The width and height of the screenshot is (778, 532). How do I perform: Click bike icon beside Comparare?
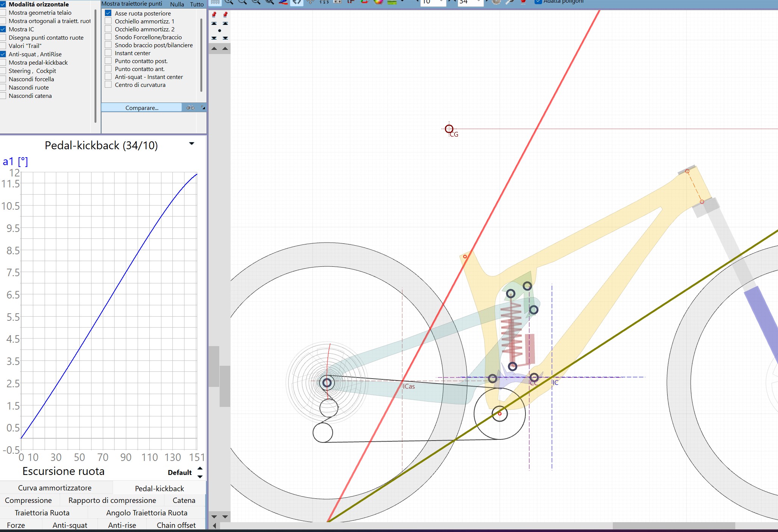pyautogui.click(x=191, y=108)
